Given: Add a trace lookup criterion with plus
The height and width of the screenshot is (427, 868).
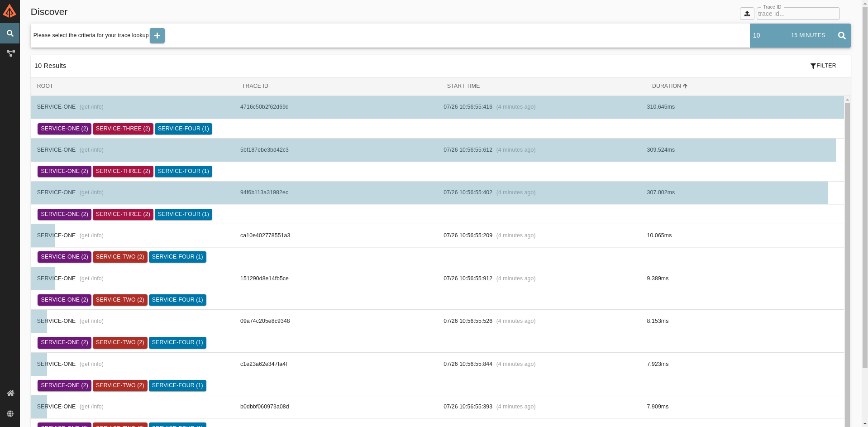Looking at the screenshot, I should 157,36.
